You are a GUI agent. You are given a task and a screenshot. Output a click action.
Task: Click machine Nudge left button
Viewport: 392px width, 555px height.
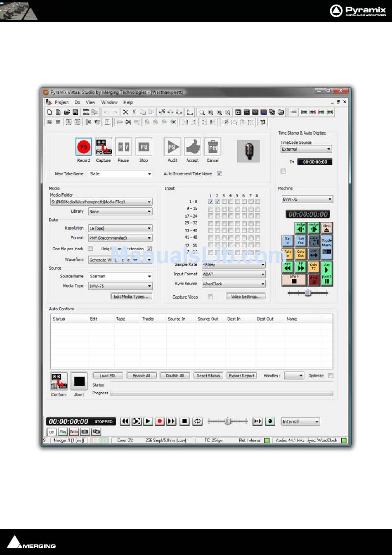click(301, 228)
